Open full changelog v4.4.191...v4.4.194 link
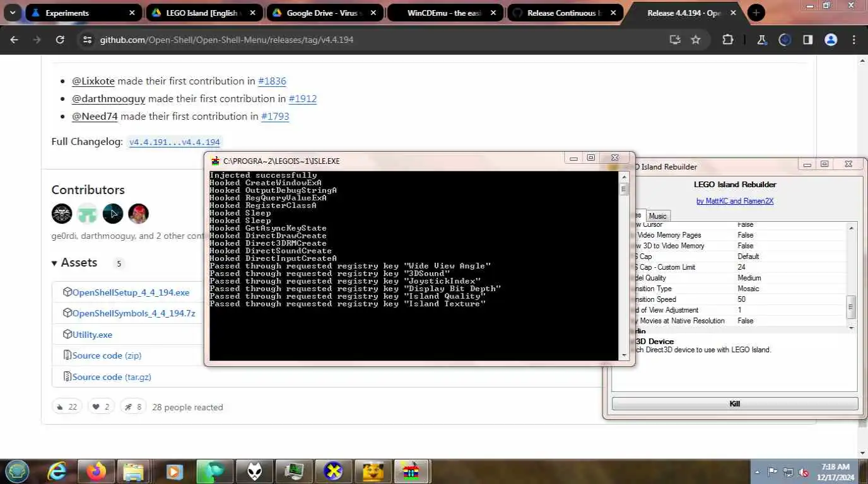868x484 pixels. point(174,142)
